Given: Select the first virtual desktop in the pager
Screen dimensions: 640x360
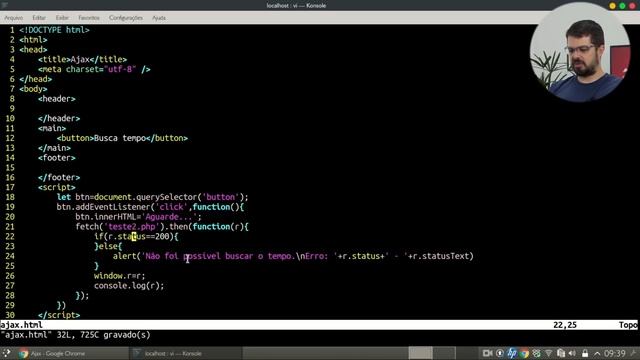Looking at the screenshot, I should pos(420,353).
